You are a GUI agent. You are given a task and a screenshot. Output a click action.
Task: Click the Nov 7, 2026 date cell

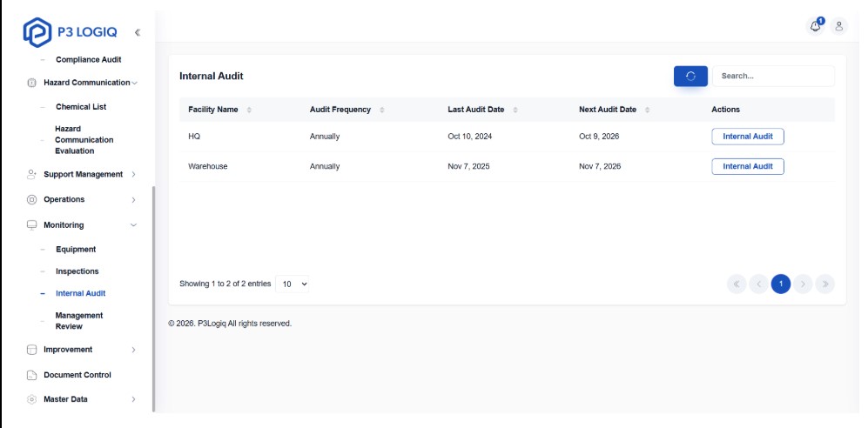600,166
